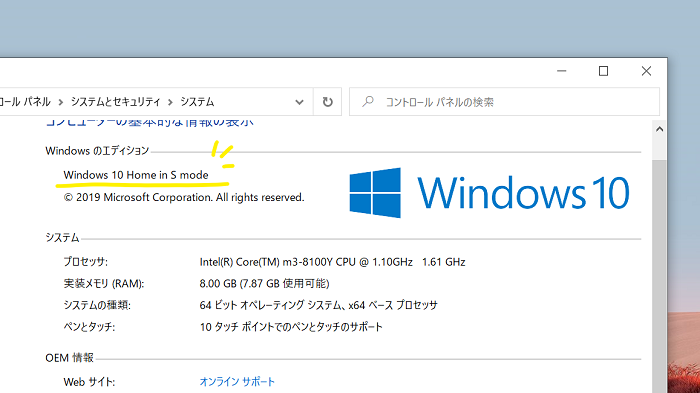Select システムとセキュリティ in the breadcrumb
700x393 pixels.
(x=115, y=102)
